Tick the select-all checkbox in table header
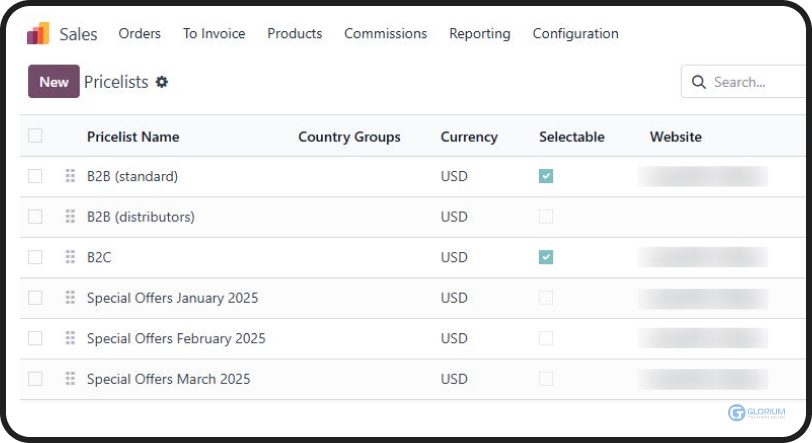 pos(36,136)
